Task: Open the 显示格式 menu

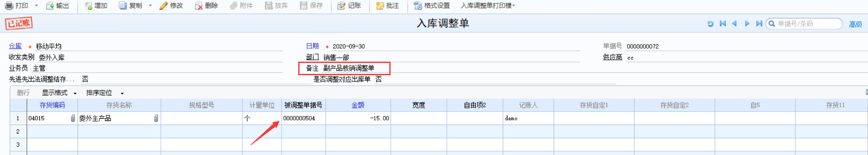Action: click(x=59, y=93)
